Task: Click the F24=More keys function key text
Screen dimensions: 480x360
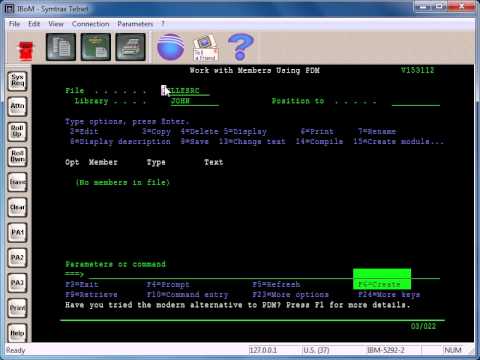Action: pos(389,295)
